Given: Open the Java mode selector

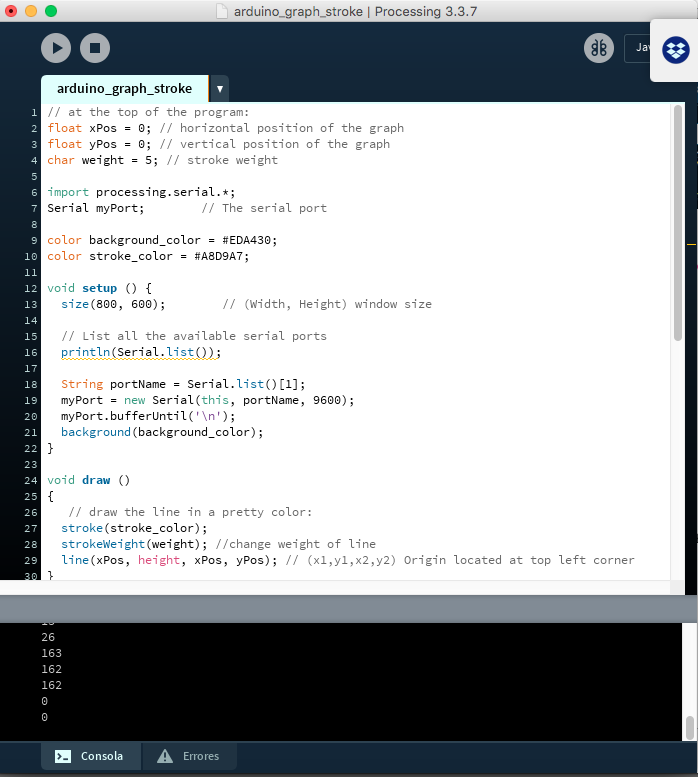Looking at the screenshot, I should [x=638, y=48].
